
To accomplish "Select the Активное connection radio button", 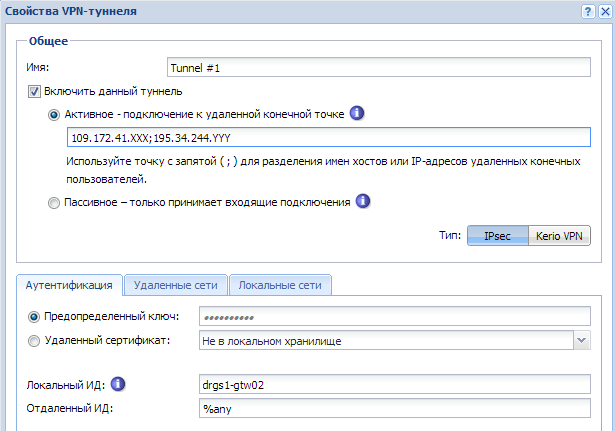I will (54, 115).
